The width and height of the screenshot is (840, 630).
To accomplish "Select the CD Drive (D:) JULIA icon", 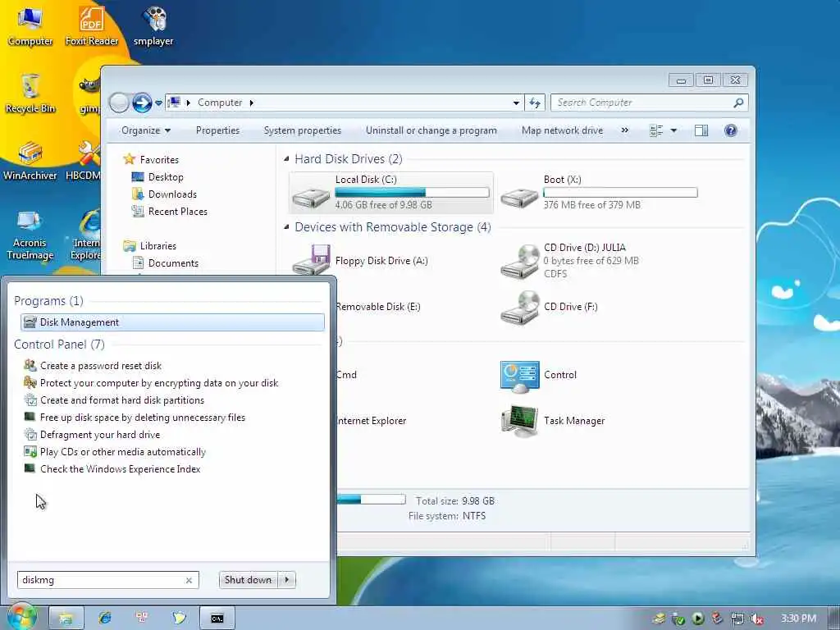I will (x=519, y=261).
